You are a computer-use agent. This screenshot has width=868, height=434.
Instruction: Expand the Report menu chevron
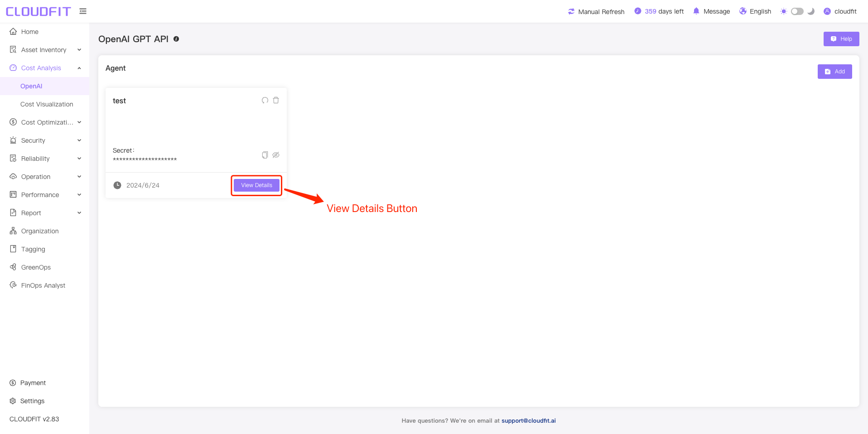click(79, 213)
